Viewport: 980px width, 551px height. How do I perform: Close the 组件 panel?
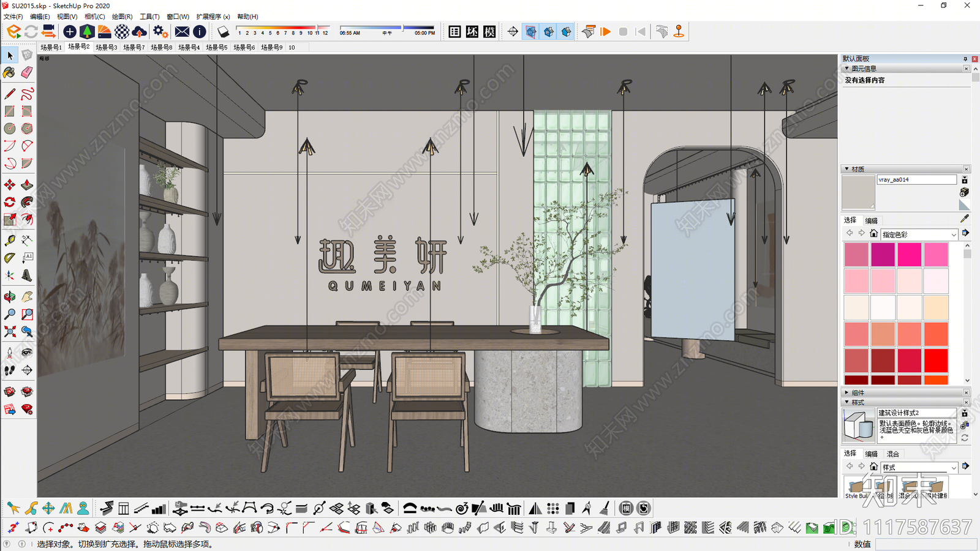967,392
